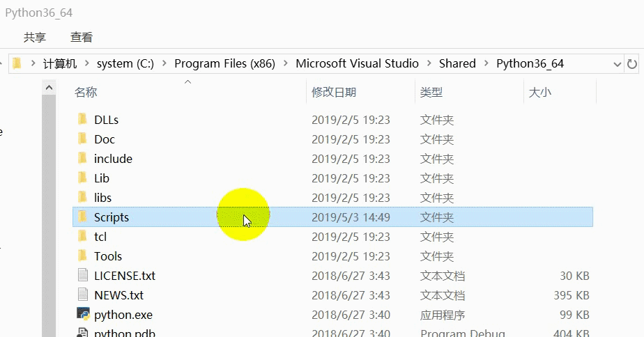Click the 文本文档 type of LICENSE.txt
Screen dimensions: 644x337
[x=443, y=276]
